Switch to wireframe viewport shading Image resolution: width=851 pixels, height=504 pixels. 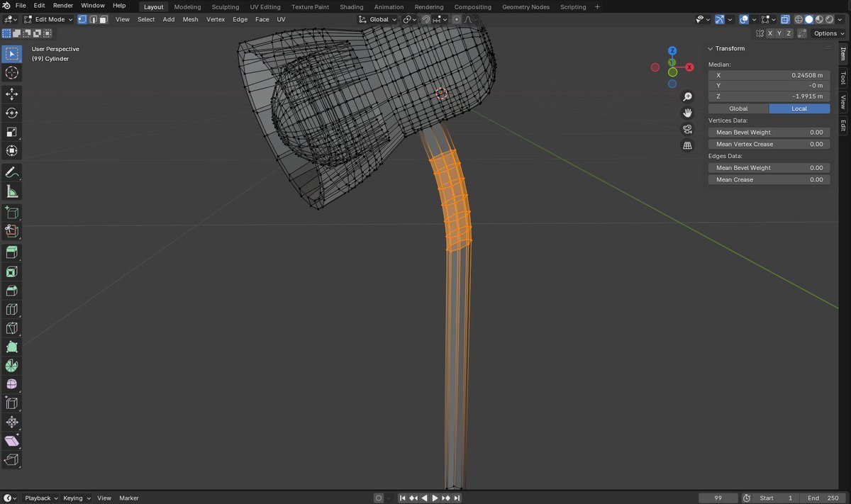click(x=799, y=19)
